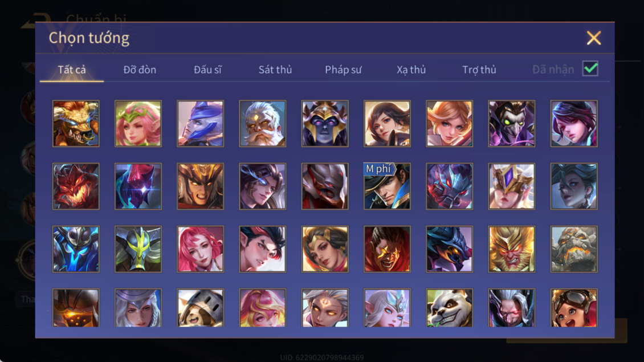Screen dimensions: 644x362
Task: Select the Tất cả tab
Action: [x=72, y=70]
